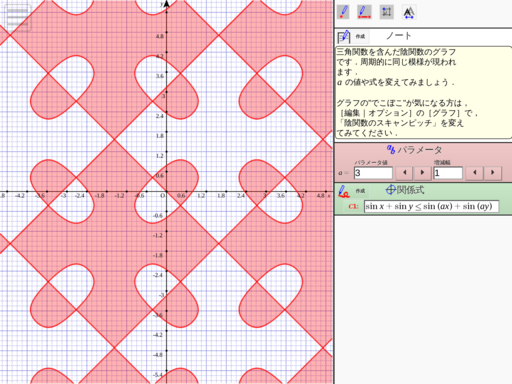Image resolution: width=512 pixels, height=384 pixels.
Task: Decrease parameter a with left arrow
Action: tap(404, 173)
